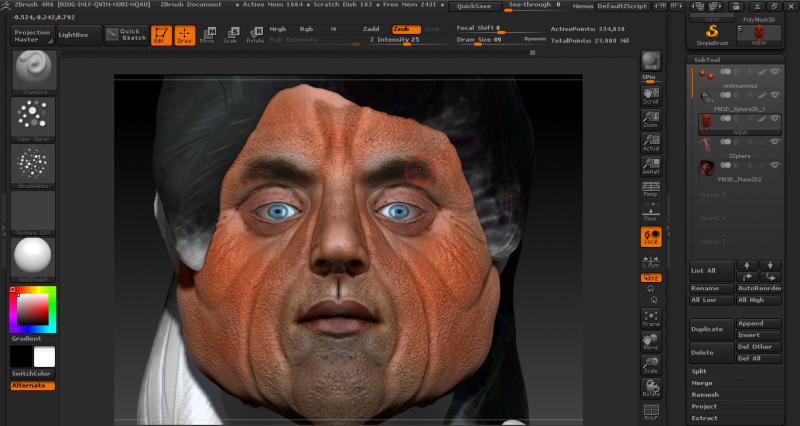Viewport: 800px width, 426px height.
Task: Select the Standard brush thumbnail
Action: tap(33, 72)
